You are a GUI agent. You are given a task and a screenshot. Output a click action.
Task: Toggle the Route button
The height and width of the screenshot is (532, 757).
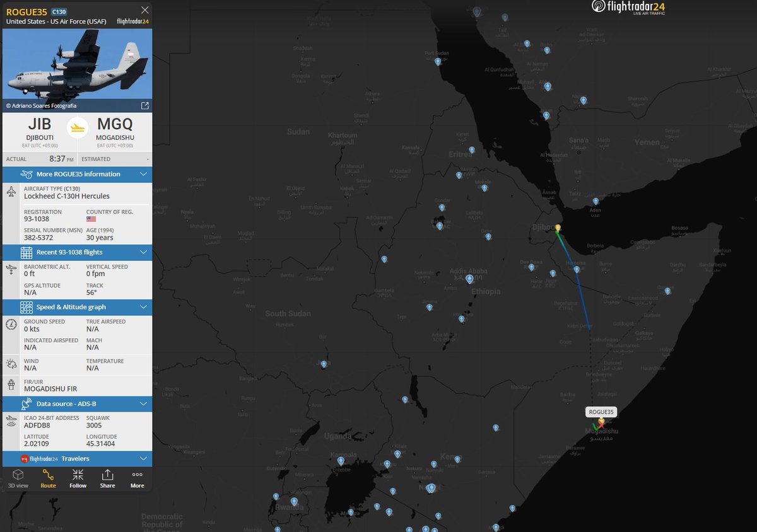pyautogui.click(x=48, y=478)
